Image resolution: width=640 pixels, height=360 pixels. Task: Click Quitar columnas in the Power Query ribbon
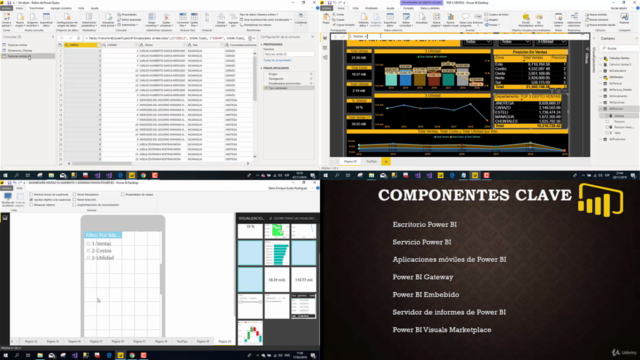click(x=166, y=20)
